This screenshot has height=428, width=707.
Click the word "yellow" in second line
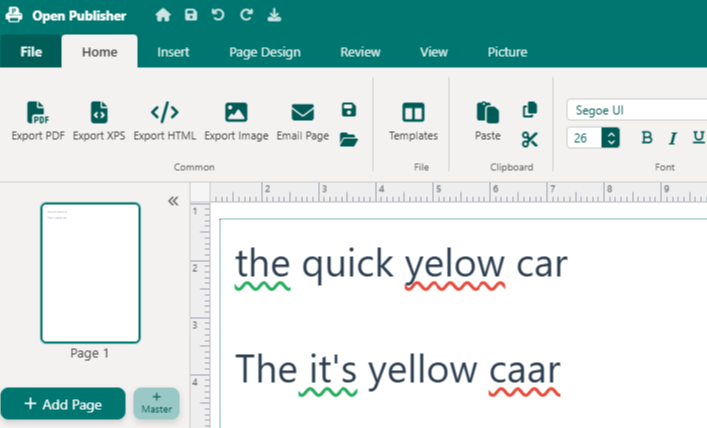(x=422, y=370)
